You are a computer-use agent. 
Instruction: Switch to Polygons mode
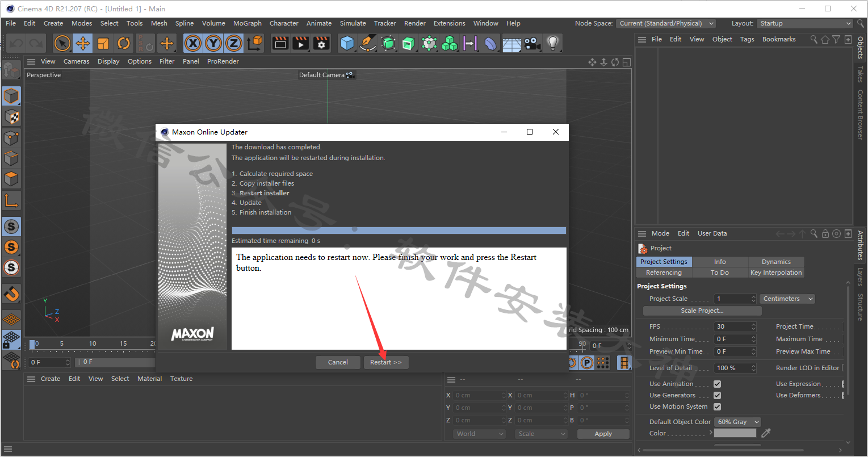coord(11,179)
